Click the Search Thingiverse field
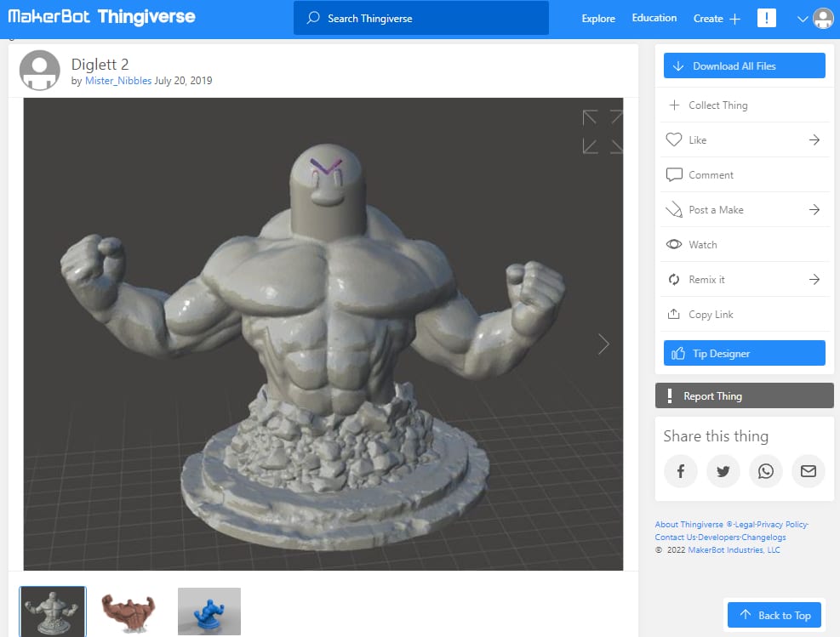840x637 pixels. point(421,18)
